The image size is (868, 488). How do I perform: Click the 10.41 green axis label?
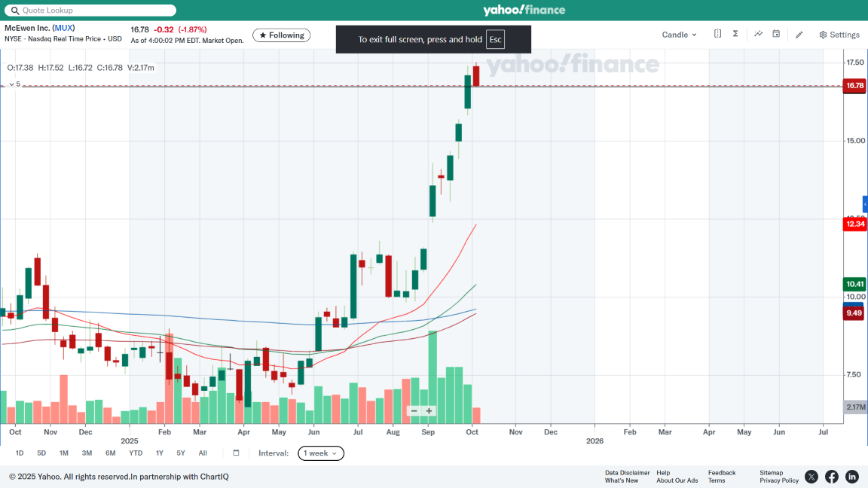854,284
